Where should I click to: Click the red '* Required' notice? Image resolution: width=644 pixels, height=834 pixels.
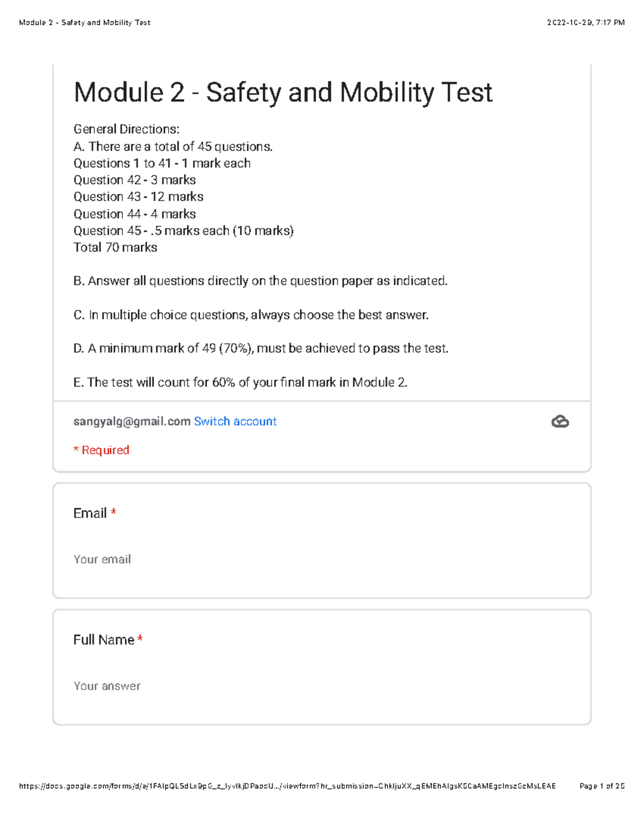(101, 450)
